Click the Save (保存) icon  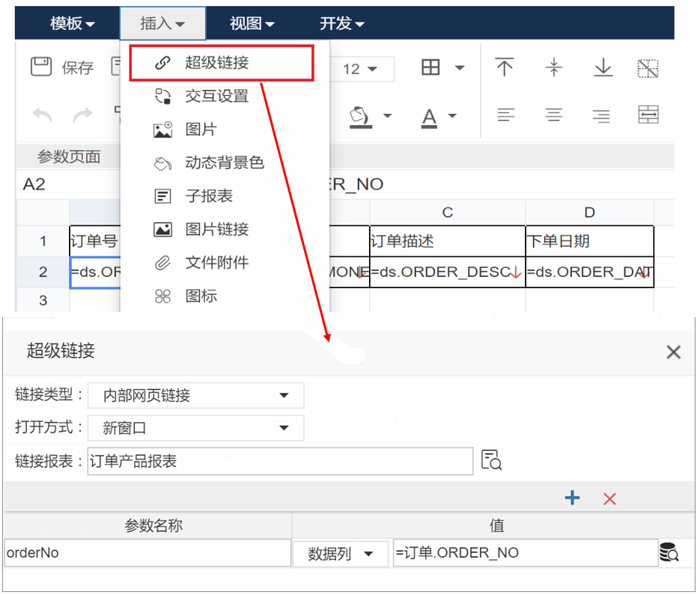(x=41, y=67)
